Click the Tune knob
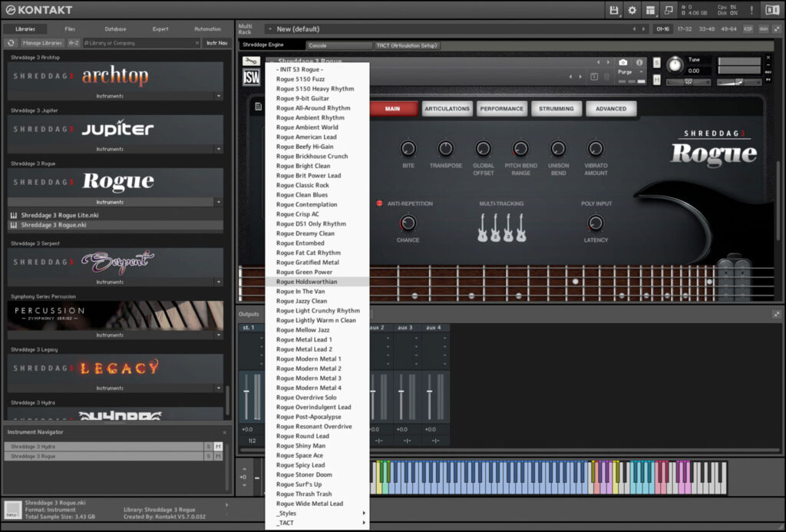This screenshot has height=532, width=786. (x=675, y=66)
